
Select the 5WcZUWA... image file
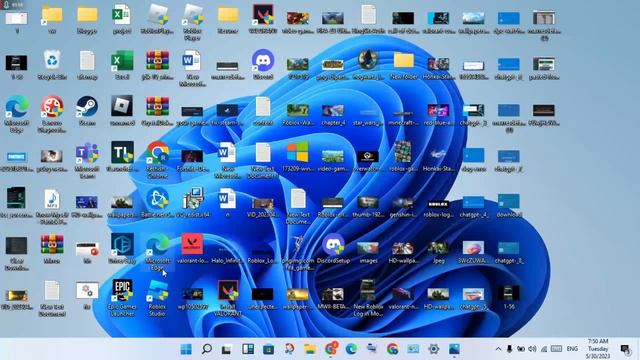click(473, 252)
